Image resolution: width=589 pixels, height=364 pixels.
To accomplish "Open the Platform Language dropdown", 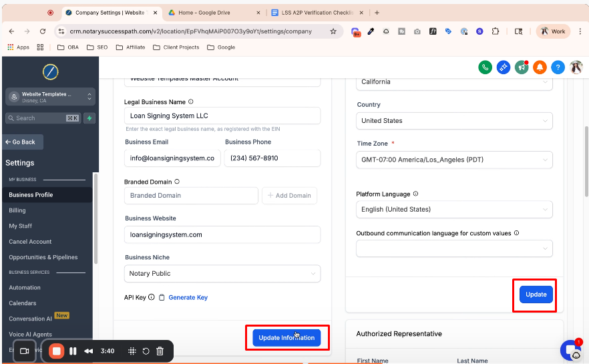I will click(454, 209).
